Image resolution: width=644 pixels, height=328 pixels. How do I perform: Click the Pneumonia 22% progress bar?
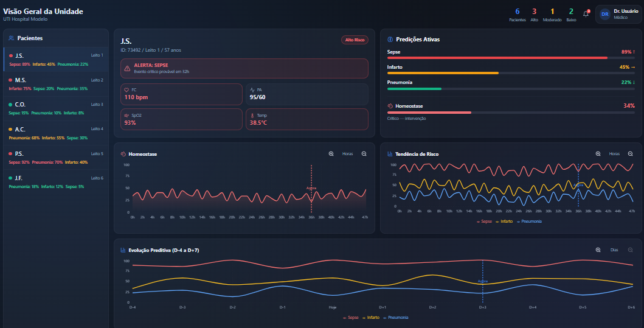[x=511, y=88]
